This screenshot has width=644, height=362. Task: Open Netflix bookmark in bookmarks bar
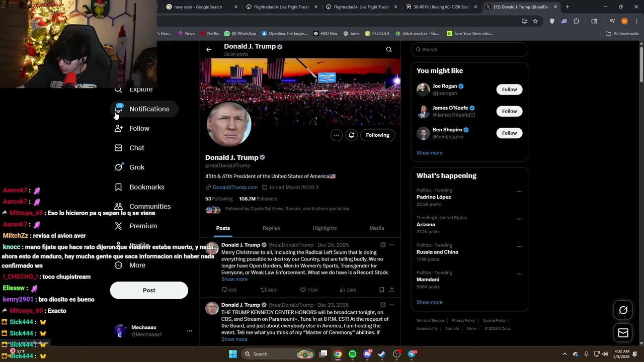click(x=209, y=33)
